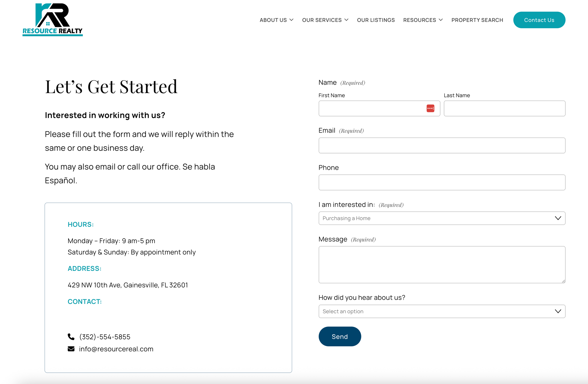Click the Resource Realty logo

53,20
